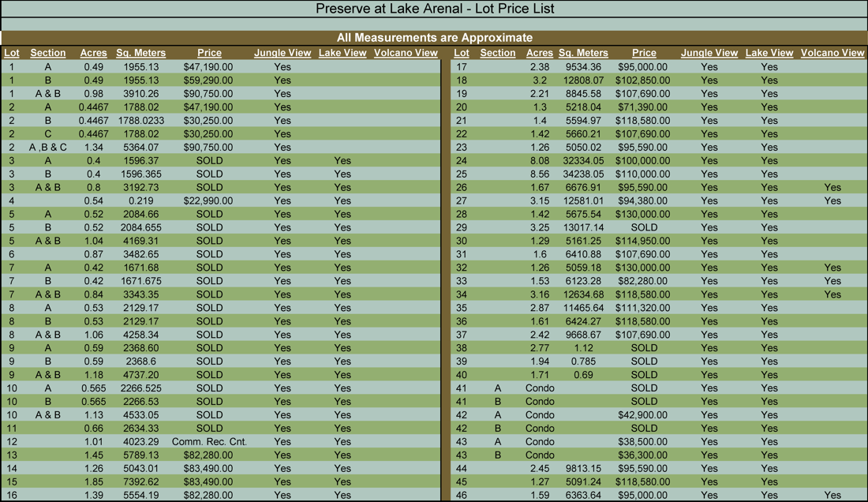Select the $71,390.00 price for lot 20
This screenshot has width=868, height=502.
(x=644, y=107)
